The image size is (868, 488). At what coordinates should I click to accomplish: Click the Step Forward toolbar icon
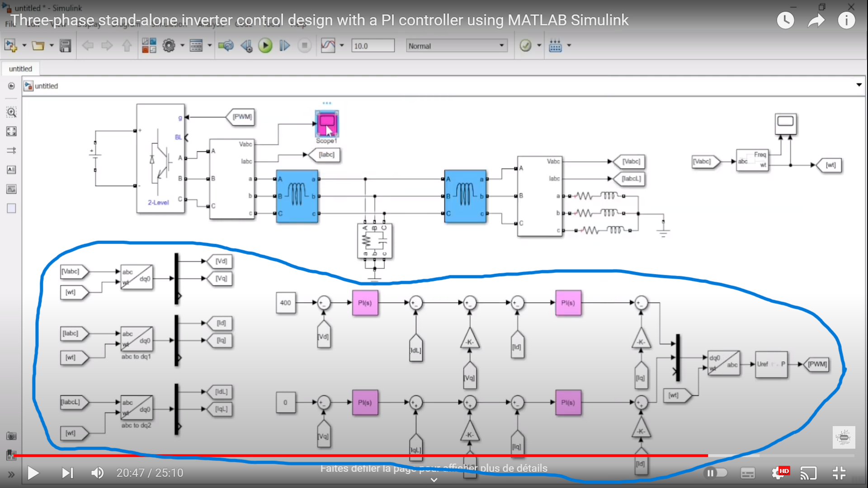coord(284,46)
